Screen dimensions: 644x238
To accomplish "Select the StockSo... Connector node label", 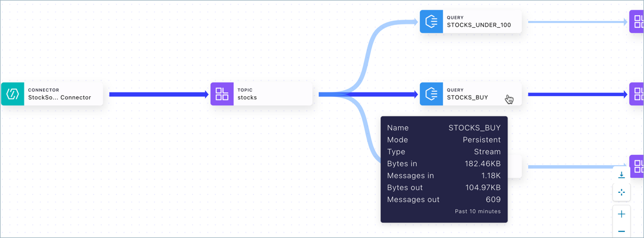I will coord(60,98).
